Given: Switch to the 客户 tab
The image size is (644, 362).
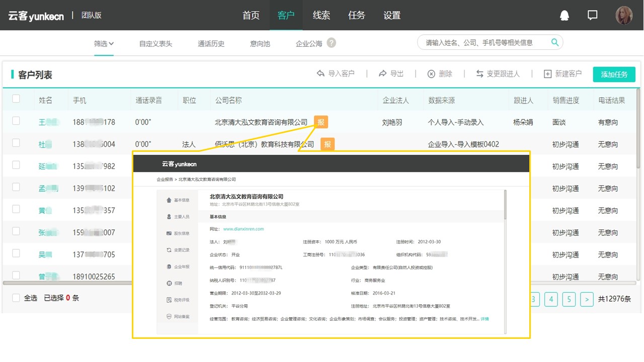Looking at the screenshot, I should point(286,15).
